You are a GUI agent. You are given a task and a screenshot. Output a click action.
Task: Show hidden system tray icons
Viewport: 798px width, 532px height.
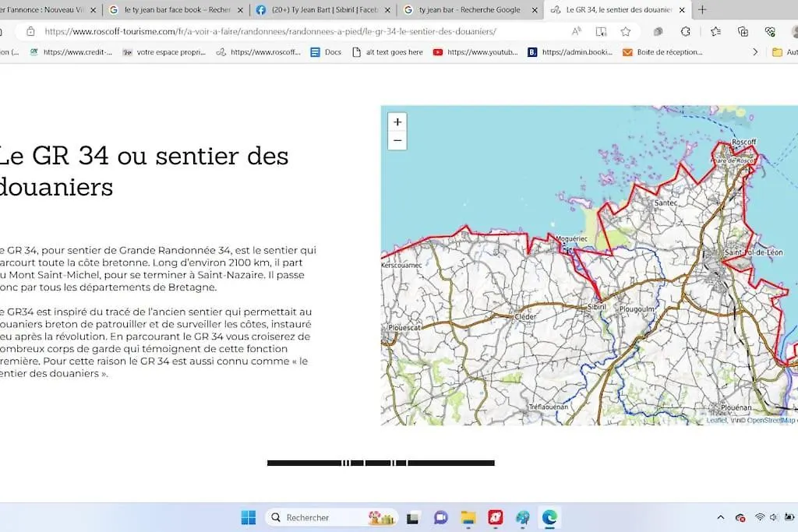coord(721,518)
